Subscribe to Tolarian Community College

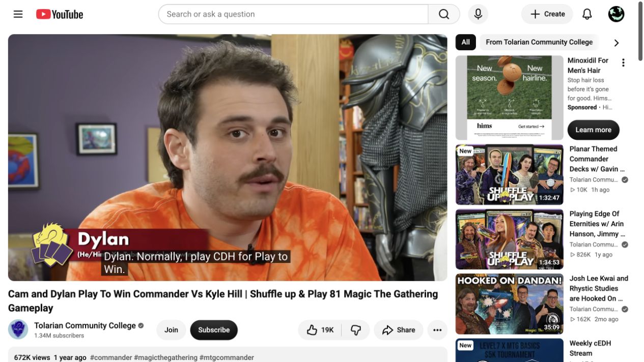coord(214,330)
